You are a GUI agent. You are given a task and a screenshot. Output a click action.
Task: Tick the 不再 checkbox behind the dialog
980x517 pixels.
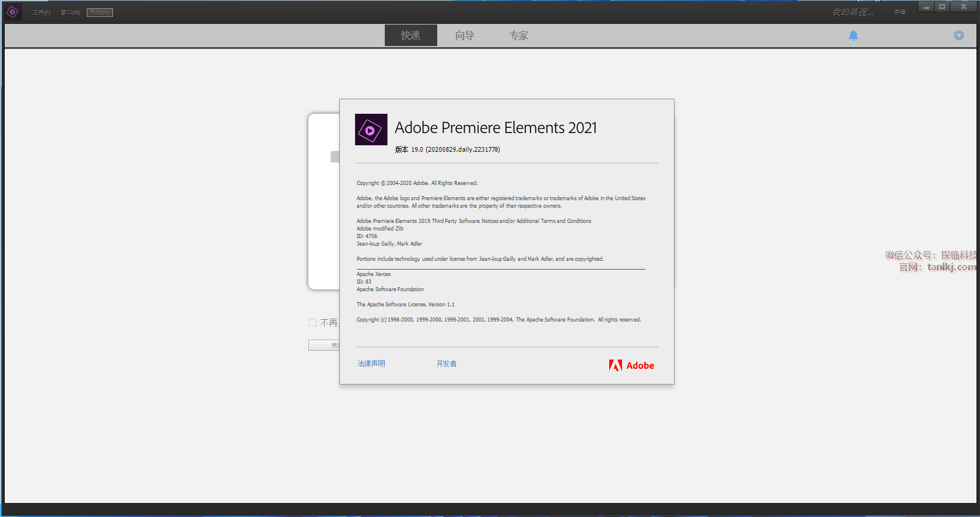pyautogui.click(x=313, y=323)
